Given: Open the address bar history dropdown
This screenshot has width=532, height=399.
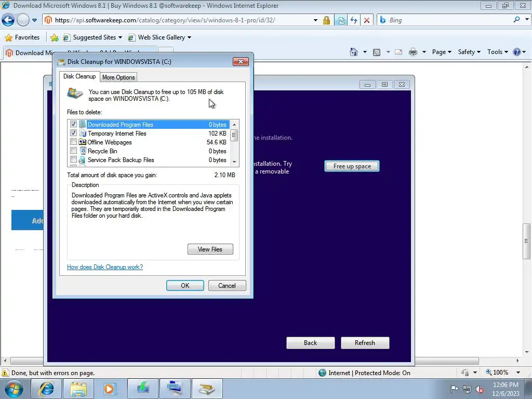Looking at the screenshot, I should click(x=315, y=20).
